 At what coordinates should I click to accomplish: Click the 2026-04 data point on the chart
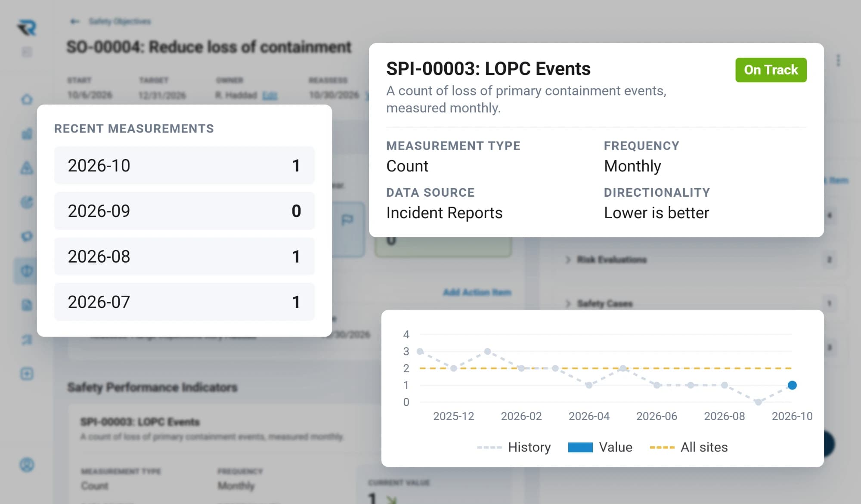pyautogui.click(x=589, y=385)
